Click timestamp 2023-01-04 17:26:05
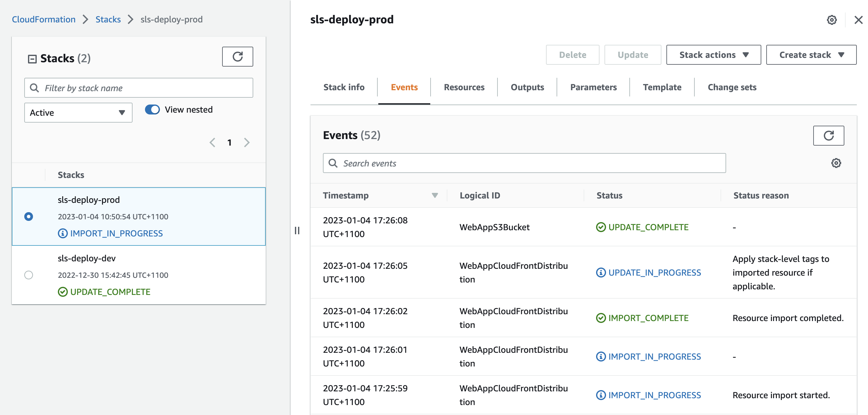The height and width of the screenshot is (415, 868). (365, 272)
